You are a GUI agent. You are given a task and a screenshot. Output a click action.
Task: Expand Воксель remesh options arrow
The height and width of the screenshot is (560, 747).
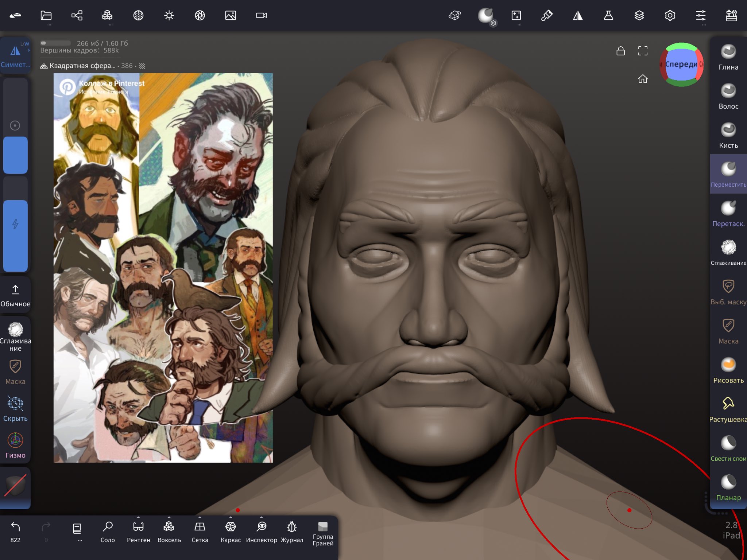[169, 517]
